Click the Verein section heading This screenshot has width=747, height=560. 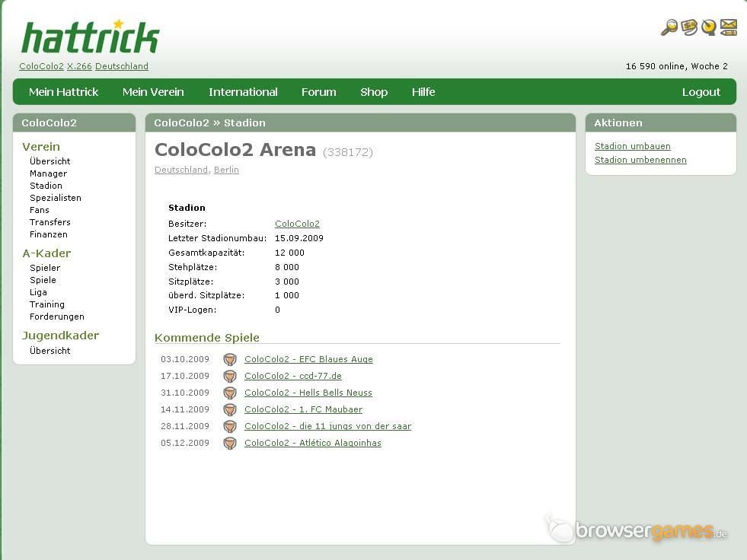click(x=41, y=147)
